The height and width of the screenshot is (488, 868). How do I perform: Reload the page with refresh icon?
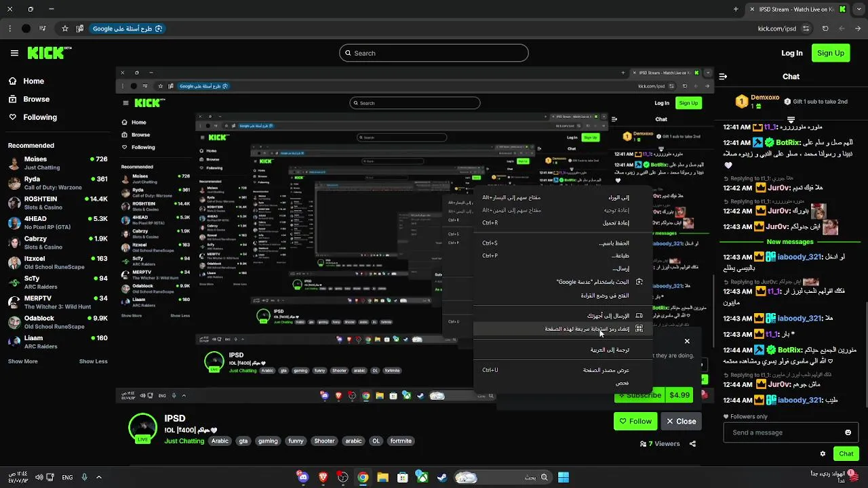tap(825, 28)
